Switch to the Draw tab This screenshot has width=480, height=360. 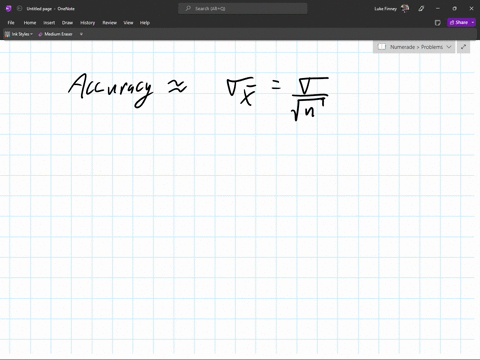(x=67, y=23)
